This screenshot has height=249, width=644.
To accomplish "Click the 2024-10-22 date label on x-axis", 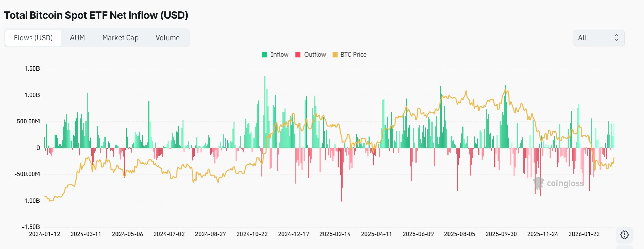I will (x=252, y=234).
